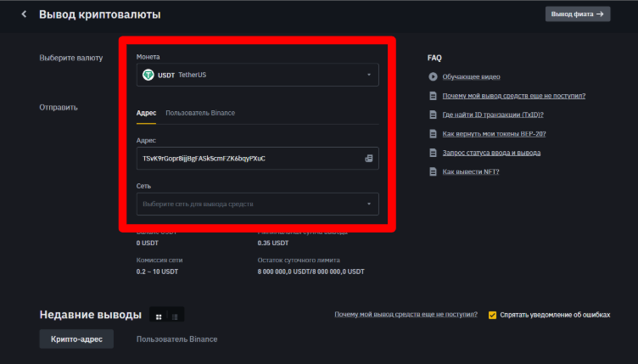This screenshot has width=638, height=364.
Task: Open the Монета USDT coin dropdown
Action: click(258, 75)
